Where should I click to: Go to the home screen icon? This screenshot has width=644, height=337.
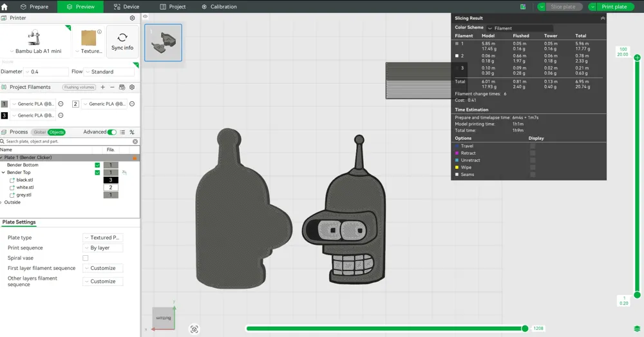pos(5,6)
